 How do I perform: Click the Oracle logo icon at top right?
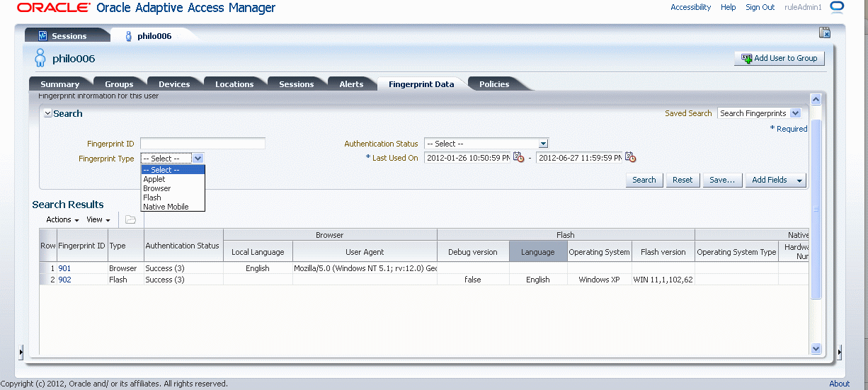(x=838, y=7)
